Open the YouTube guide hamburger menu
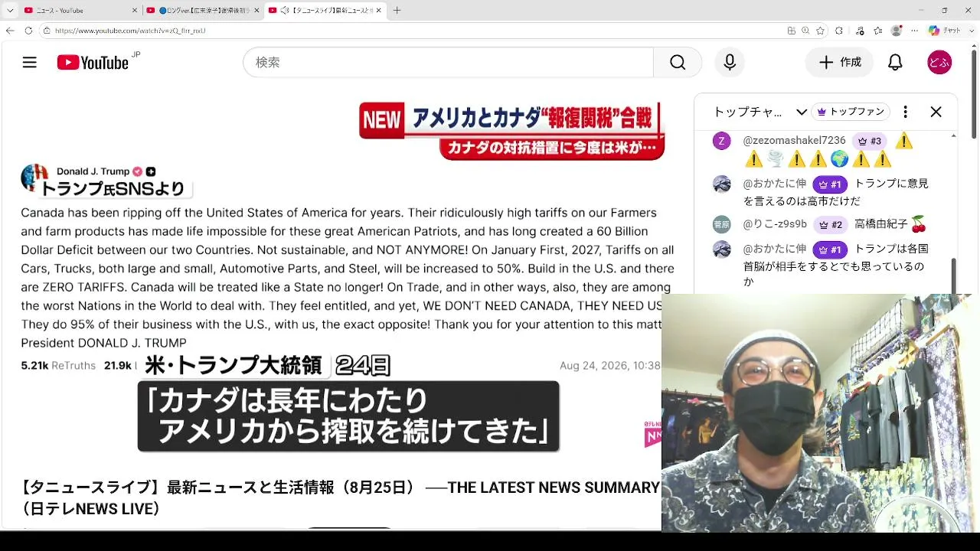980x551 pixels. [x=30, y=63]
